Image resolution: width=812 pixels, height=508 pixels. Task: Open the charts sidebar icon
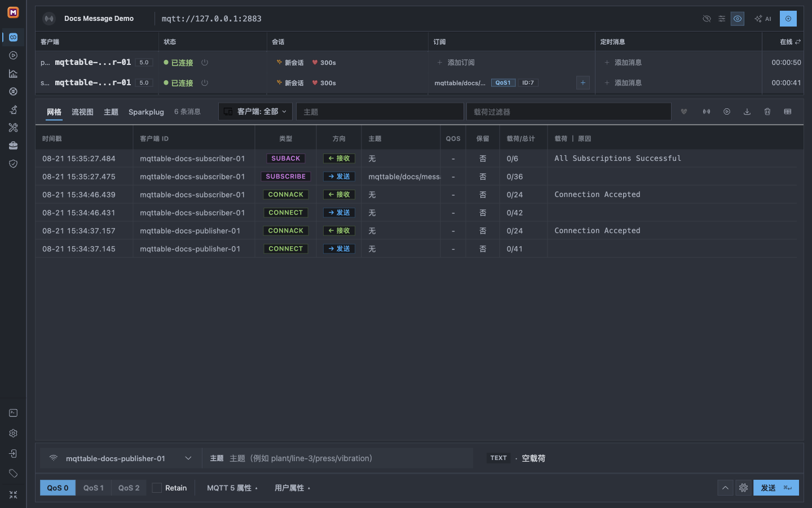13,73
